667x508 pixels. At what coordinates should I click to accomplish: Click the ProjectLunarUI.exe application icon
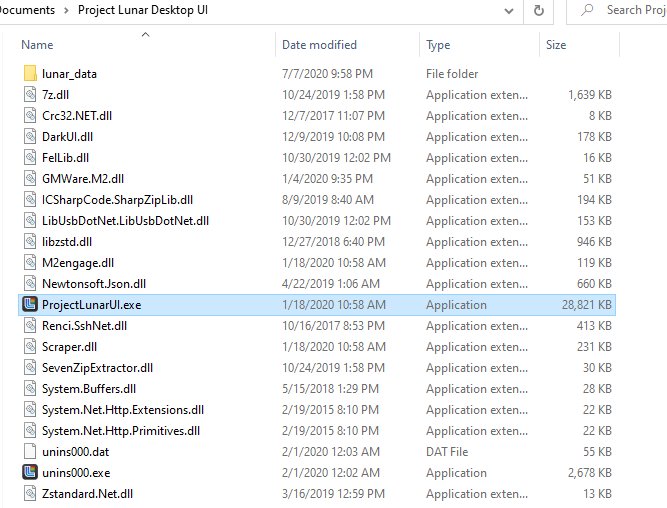[30, 304]
